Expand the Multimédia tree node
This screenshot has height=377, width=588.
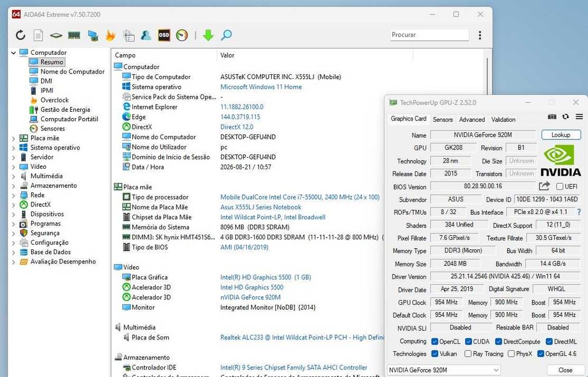[14, 176]
